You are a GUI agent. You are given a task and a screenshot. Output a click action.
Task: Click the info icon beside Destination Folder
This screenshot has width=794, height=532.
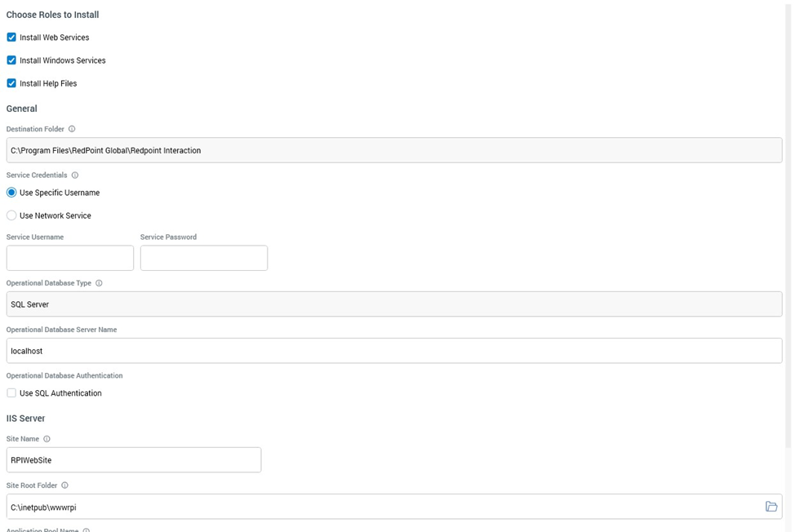point(72,129)
